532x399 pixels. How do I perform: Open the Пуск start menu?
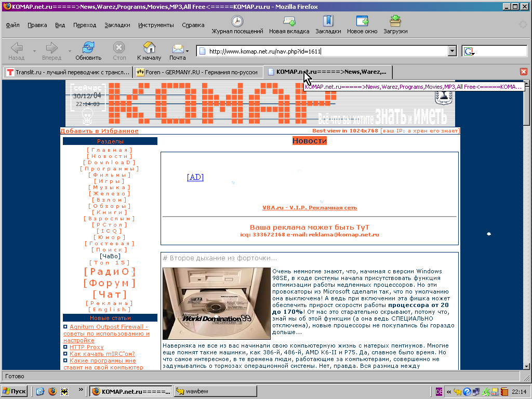[x=14, y=391]
